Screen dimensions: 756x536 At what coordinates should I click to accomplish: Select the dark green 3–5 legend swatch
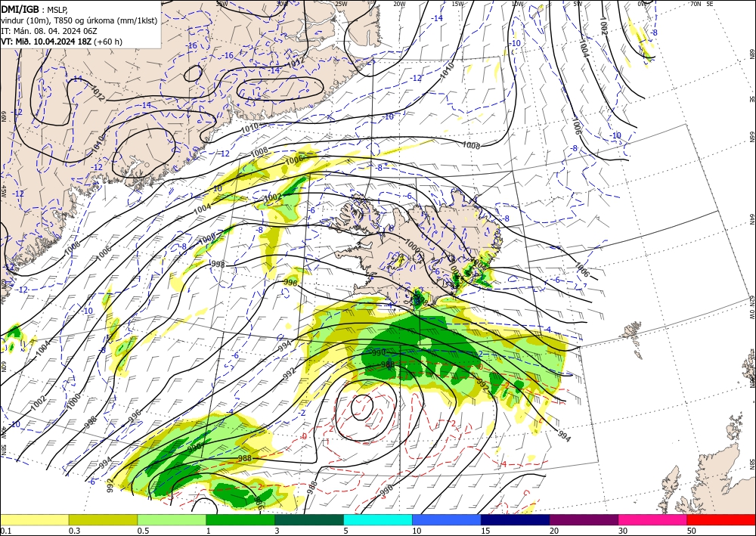click(x=309, y=519)
